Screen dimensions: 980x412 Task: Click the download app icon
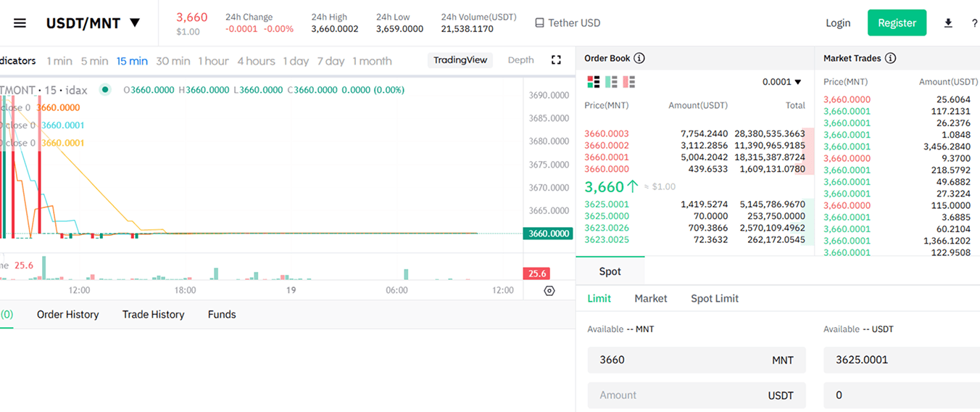click(948, 23)
